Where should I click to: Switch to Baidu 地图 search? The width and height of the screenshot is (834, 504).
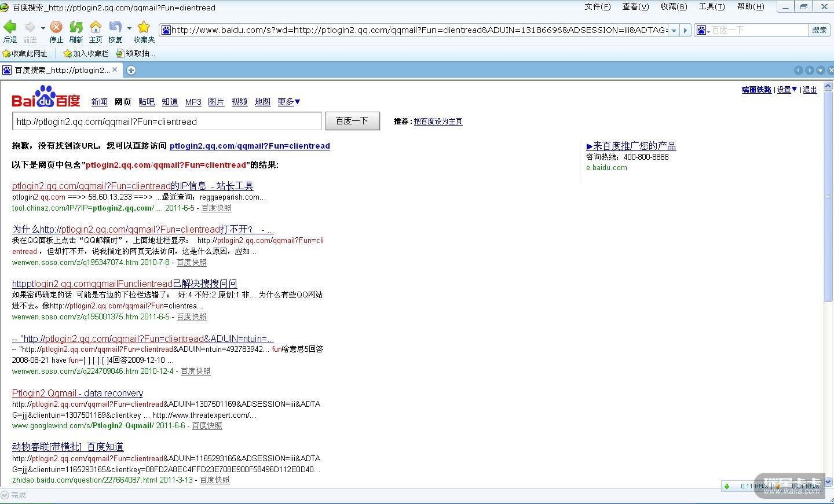coord(262,102)
